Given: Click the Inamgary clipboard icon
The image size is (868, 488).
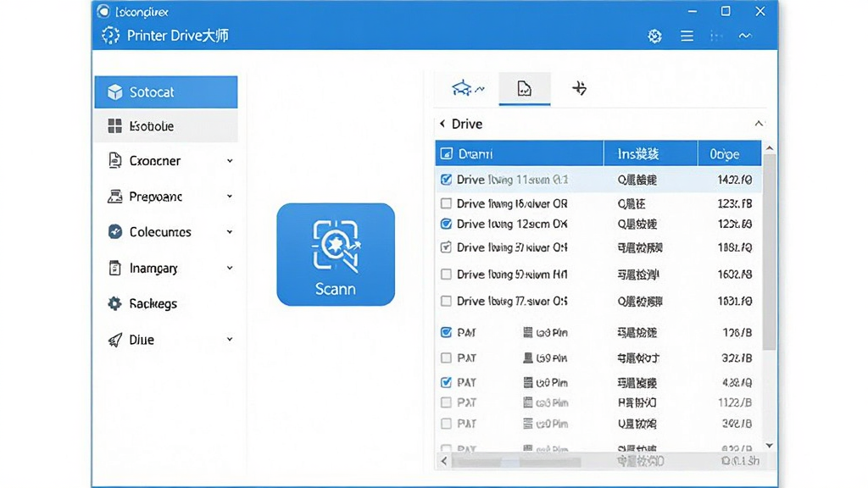Looking at the screenshot, I should click(x=114, y=268).
